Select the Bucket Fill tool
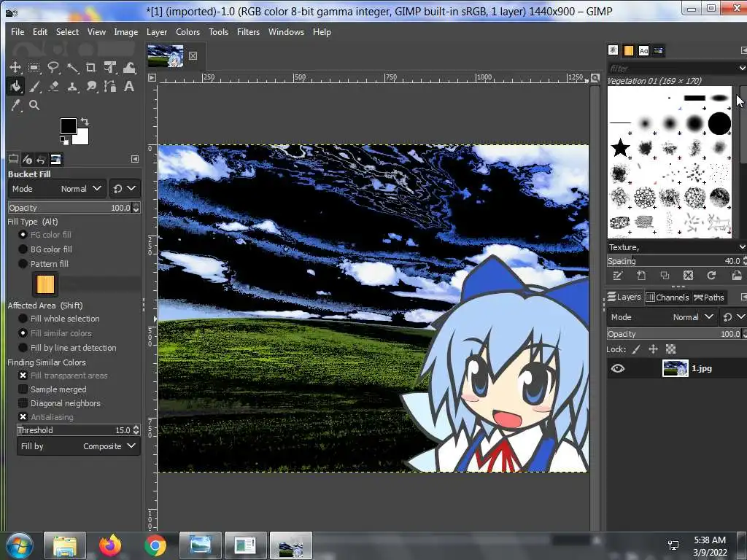The height and width of the screenshot is (560, 747). point(15,86)
